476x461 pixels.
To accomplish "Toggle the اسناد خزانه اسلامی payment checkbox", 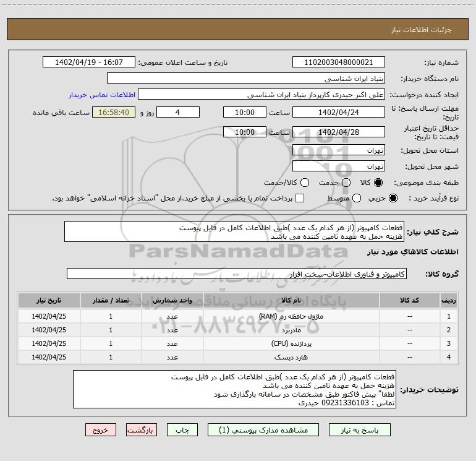I will pyautogui.click(x=300, y=198).
